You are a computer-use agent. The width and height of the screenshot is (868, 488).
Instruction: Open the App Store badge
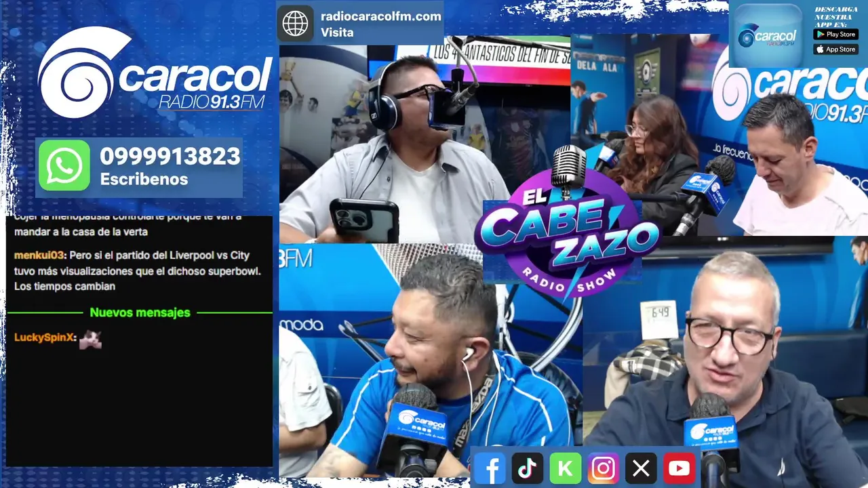click(x=835, y=49)
